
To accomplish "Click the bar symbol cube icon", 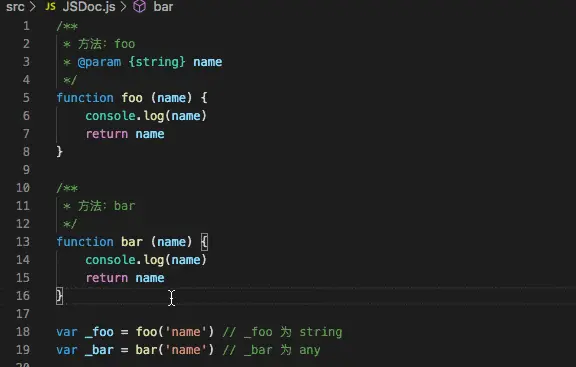I will 139,6.
